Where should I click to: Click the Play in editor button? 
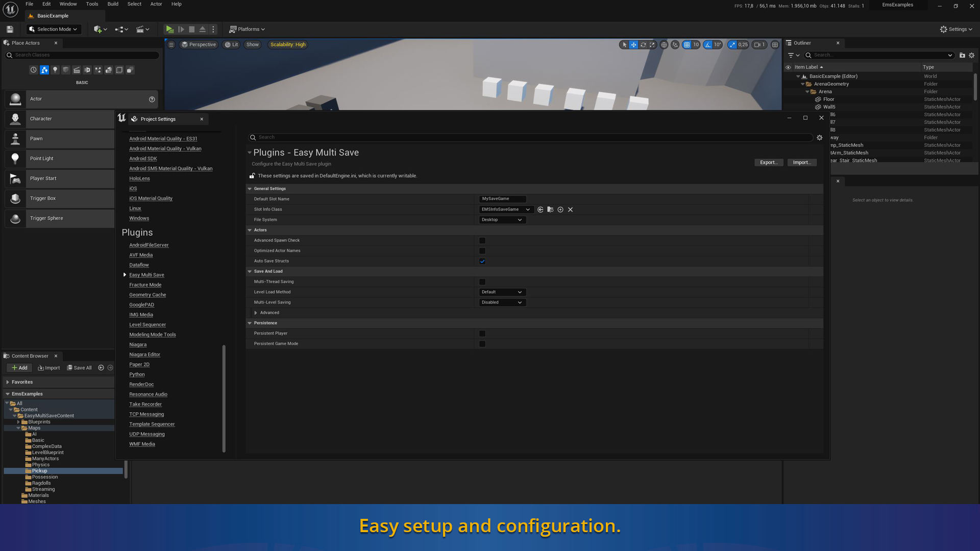(x=169, y=29)
